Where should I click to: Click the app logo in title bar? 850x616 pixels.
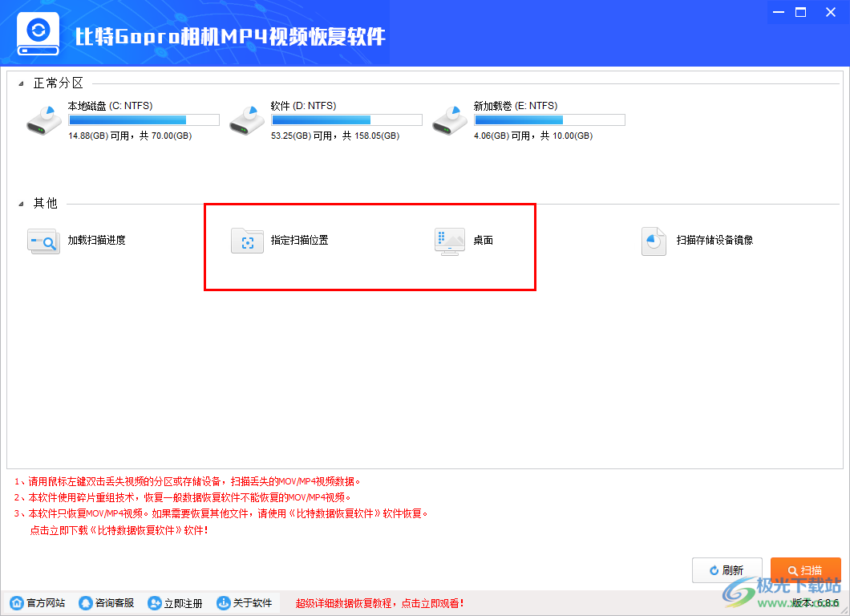38,34
